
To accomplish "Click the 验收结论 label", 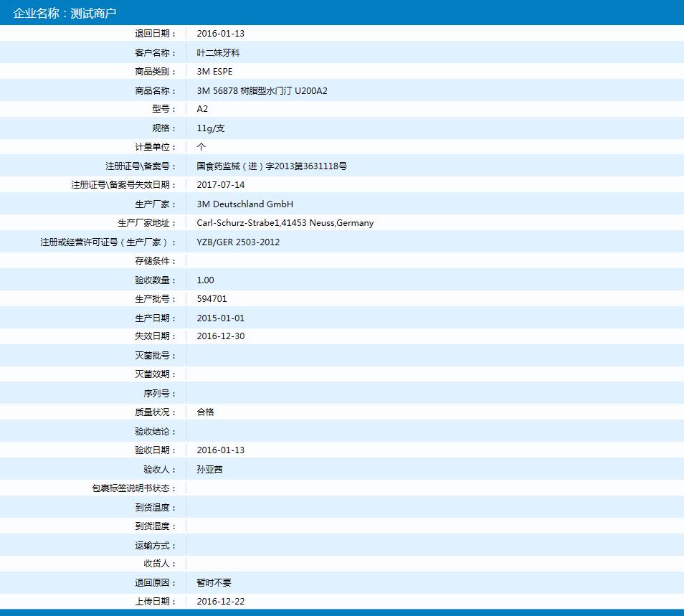I will pos(155,432).
